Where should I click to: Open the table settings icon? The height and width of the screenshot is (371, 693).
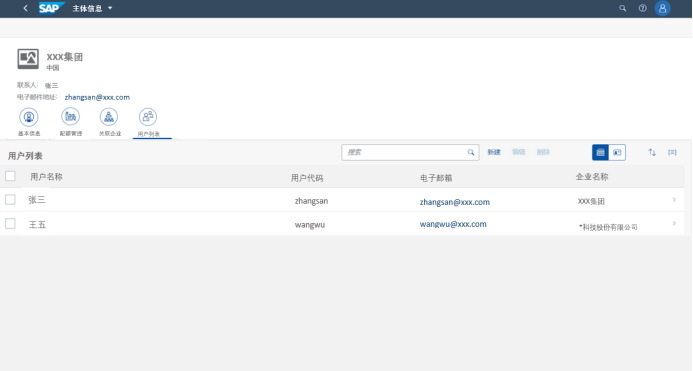(x=672, y=153)
